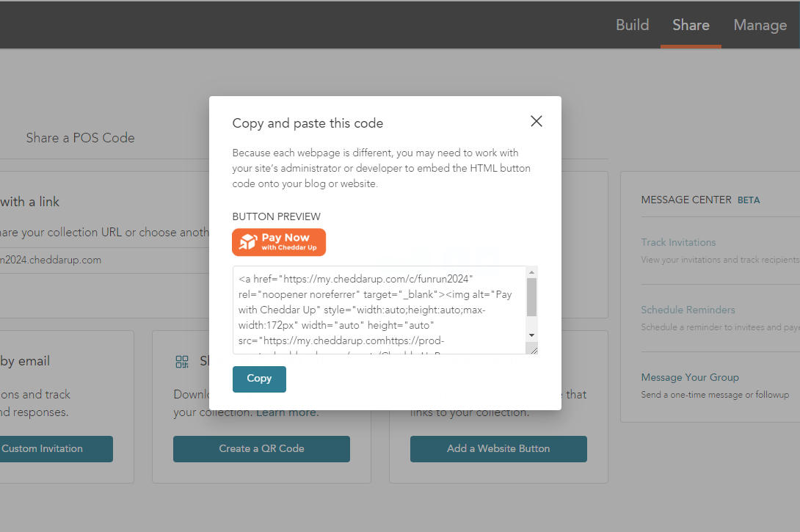Click the code box scroll down arrow

[531, 335]
